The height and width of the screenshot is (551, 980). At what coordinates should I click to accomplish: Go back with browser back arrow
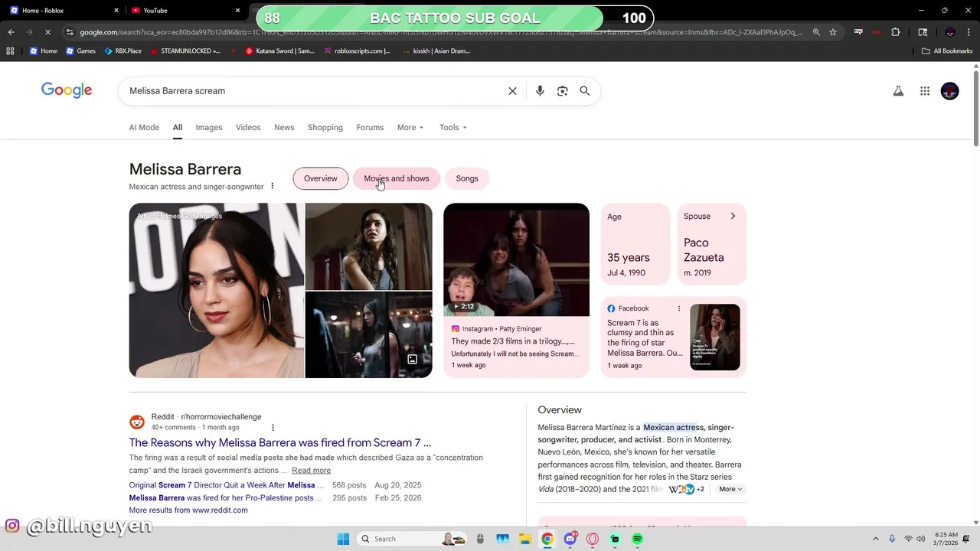point(11,32)
